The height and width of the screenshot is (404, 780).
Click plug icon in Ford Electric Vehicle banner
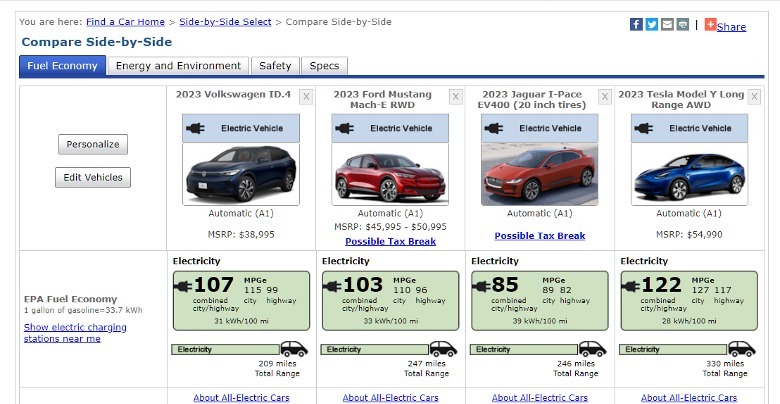[345, 128]
